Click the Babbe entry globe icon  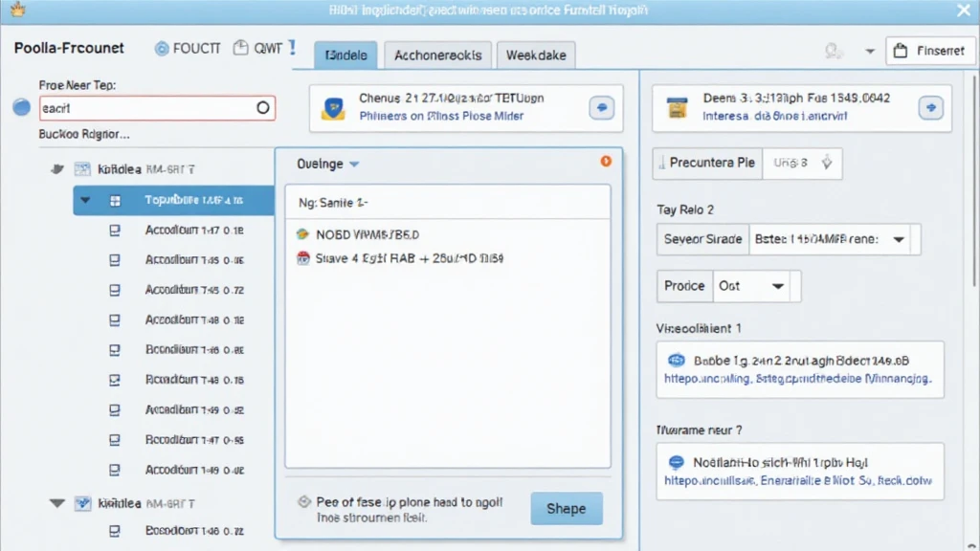pos(677,361)
